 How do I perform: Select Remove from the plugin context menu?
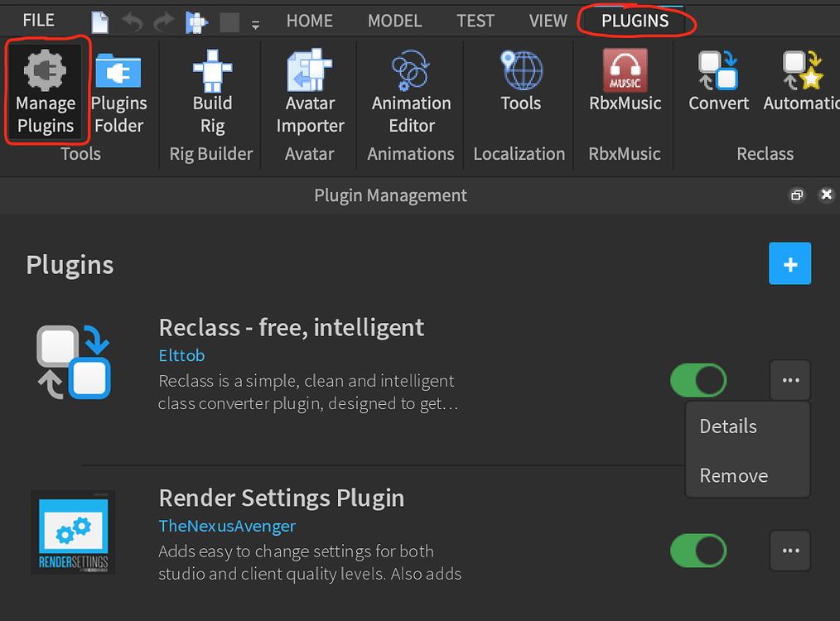tap(734, 476)
